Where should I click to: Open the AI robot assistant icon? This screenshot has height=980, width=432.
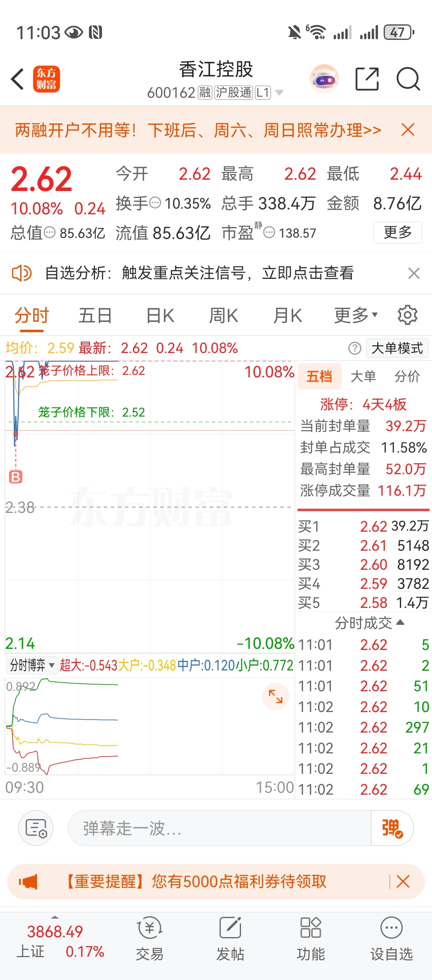324,79
